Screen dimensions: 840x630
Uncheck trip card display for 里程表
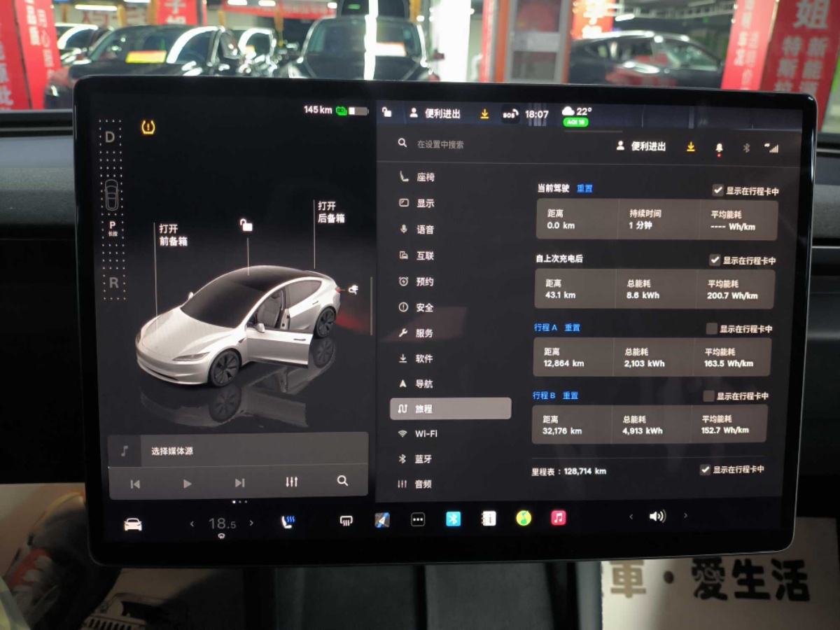tap(705, 470)
